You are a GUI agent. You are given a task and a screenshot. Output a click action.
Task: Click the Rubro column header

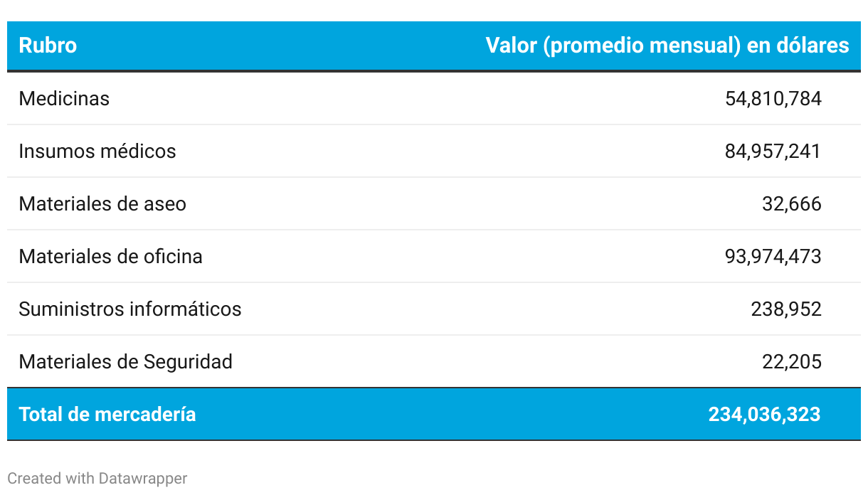pos(48,46)
